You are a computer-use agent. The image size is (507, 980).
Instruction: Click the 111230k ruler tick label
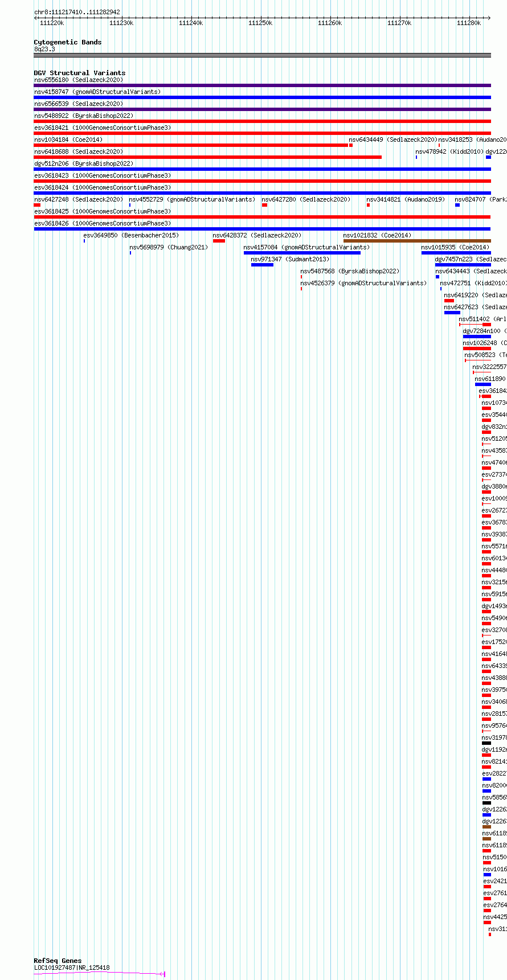pyautogui.click(x=121, y=23)
